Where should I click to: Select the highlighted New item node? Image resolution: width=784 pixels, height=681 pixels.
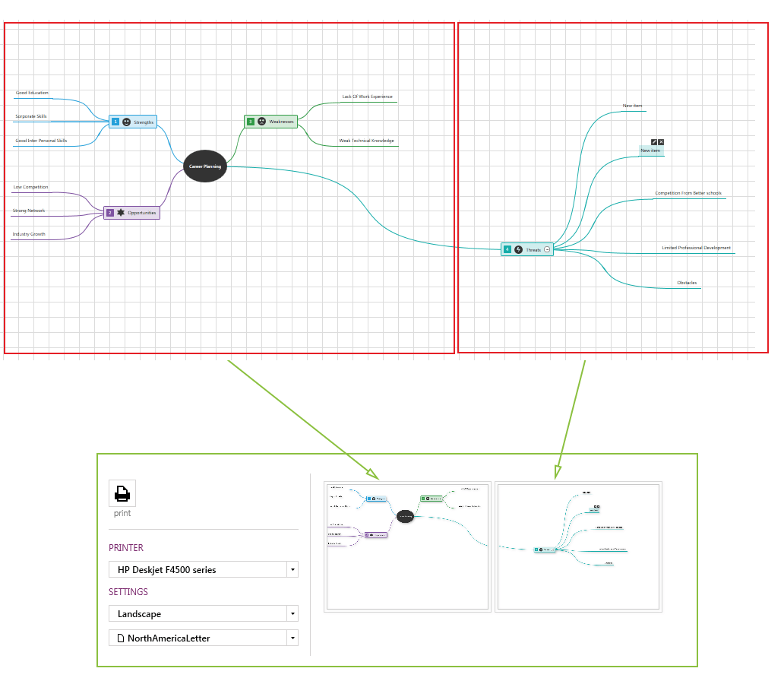pyautogui.click(x=651, y=150)
